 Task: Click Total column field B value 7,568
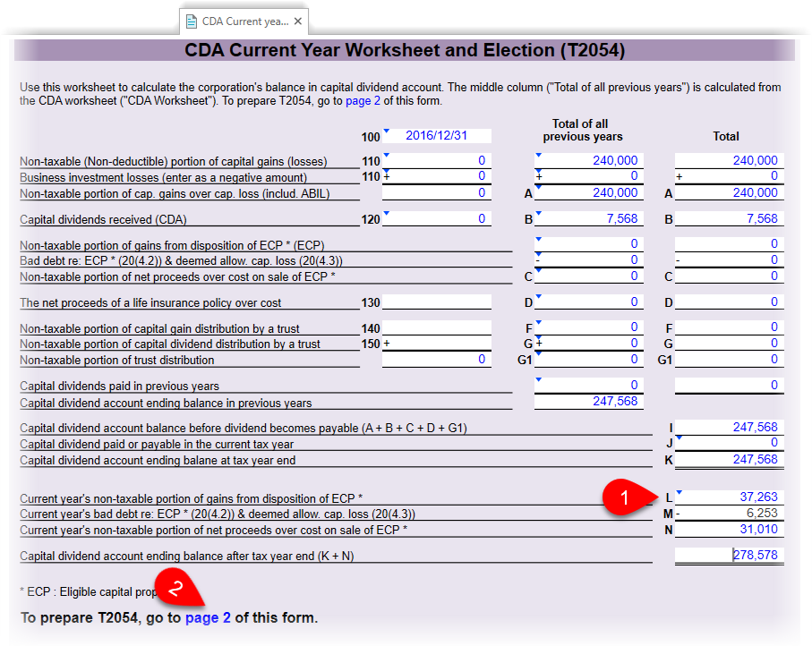(729, 218)
